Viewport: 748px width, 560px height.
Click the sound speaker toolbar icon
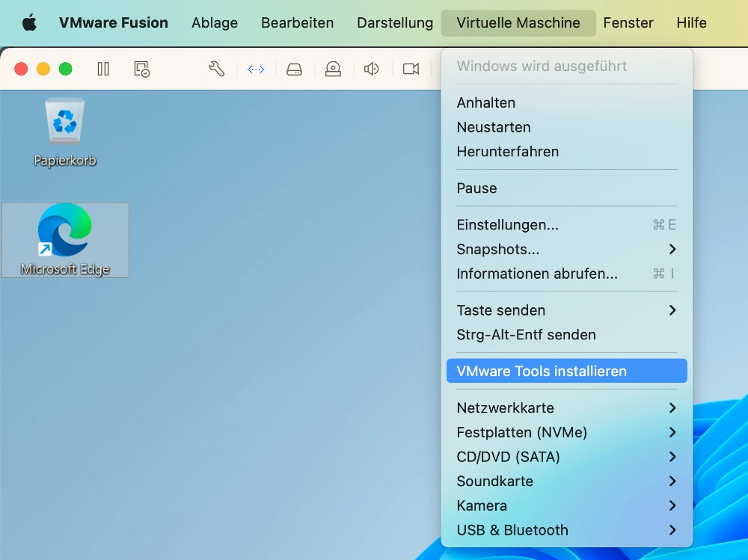pos(371,70)
